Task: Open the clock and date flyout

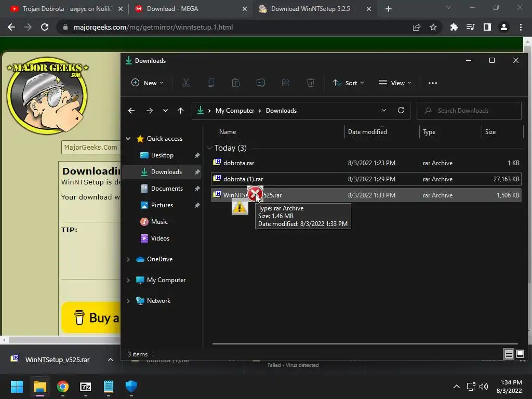Action: 509,387
